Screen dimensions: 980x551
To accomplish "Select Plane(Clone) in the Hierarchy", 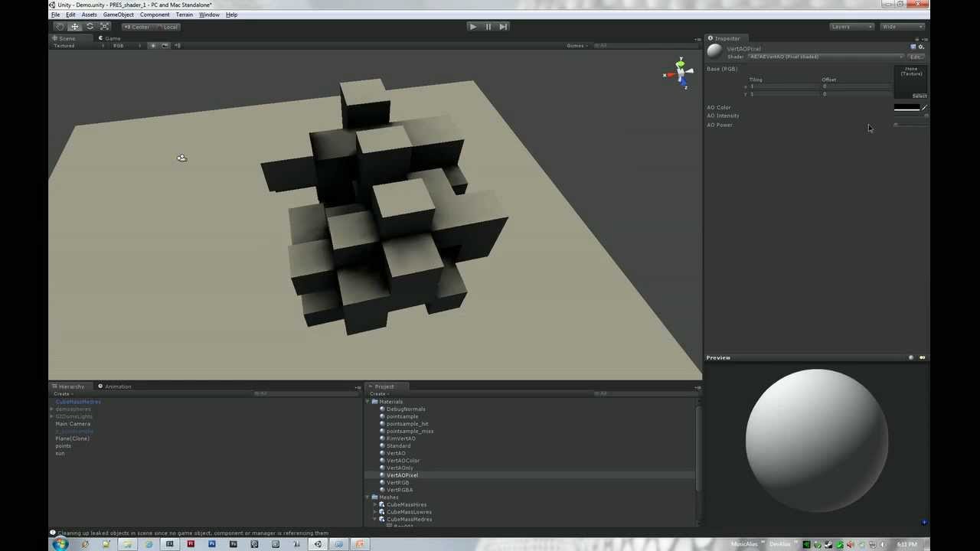I will click(72, 439).
